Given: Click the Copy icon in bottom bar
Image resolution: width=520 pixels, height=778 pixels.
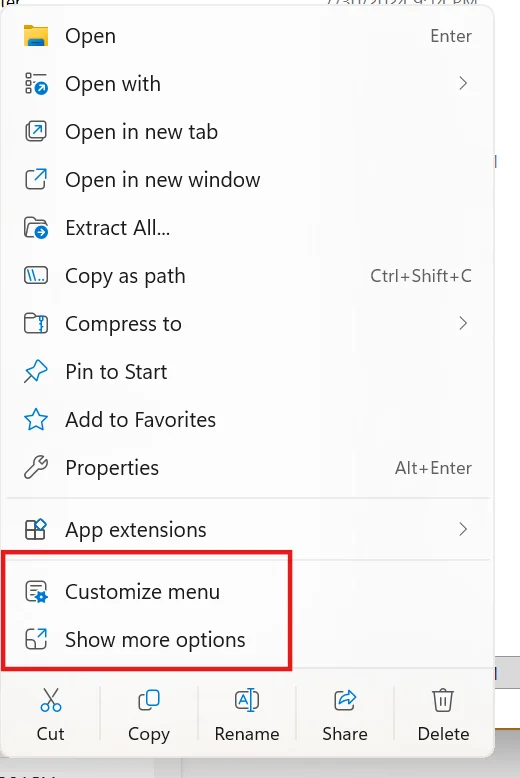Looking at the screenshot, I should click(x=148, y=700).
